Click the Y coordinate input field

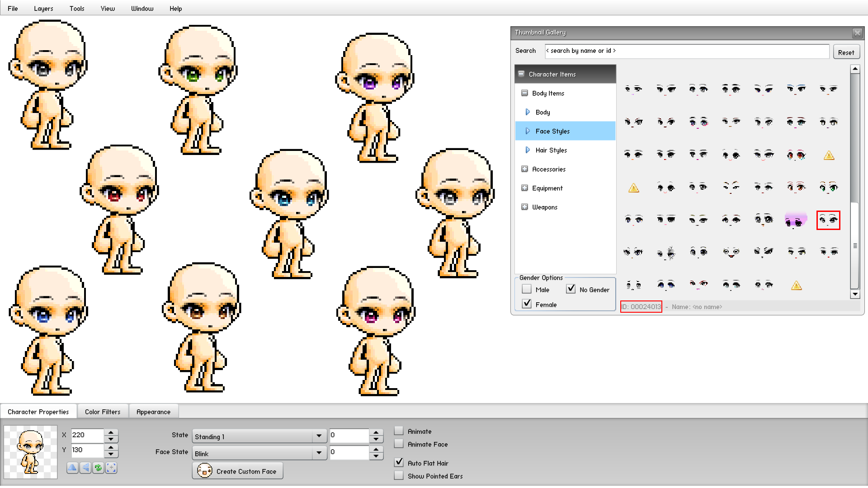88,450
